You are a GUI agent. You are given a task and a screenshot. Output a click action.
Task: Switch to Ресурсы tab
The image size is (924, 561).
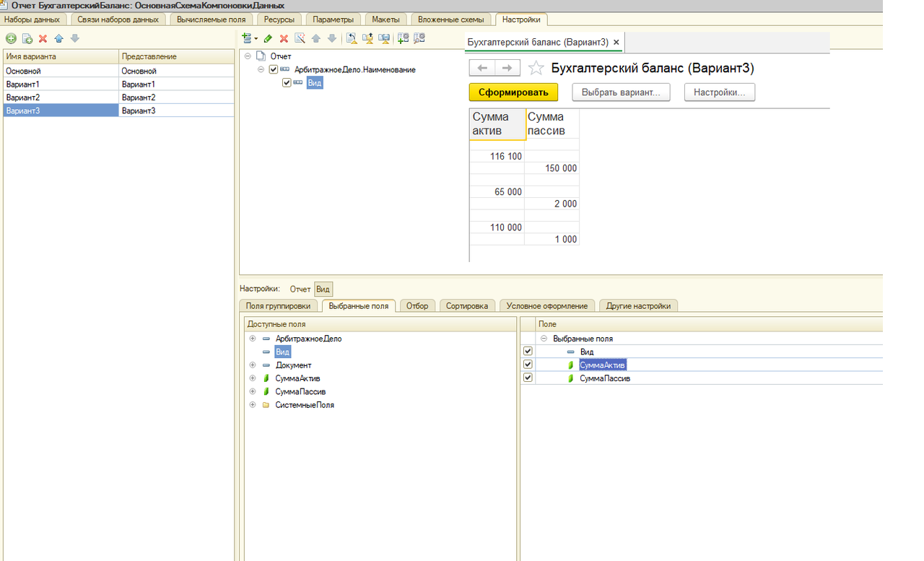coord(279,19)
